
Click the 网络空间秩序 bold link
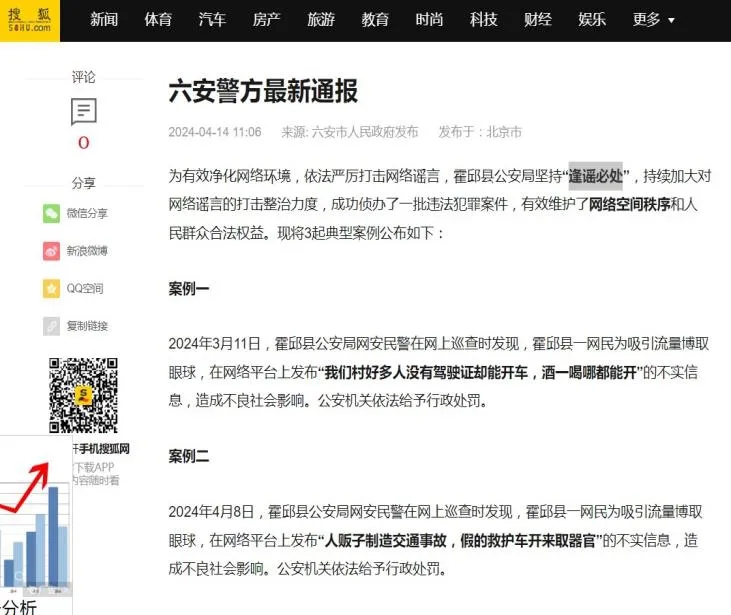coord(629,204)
